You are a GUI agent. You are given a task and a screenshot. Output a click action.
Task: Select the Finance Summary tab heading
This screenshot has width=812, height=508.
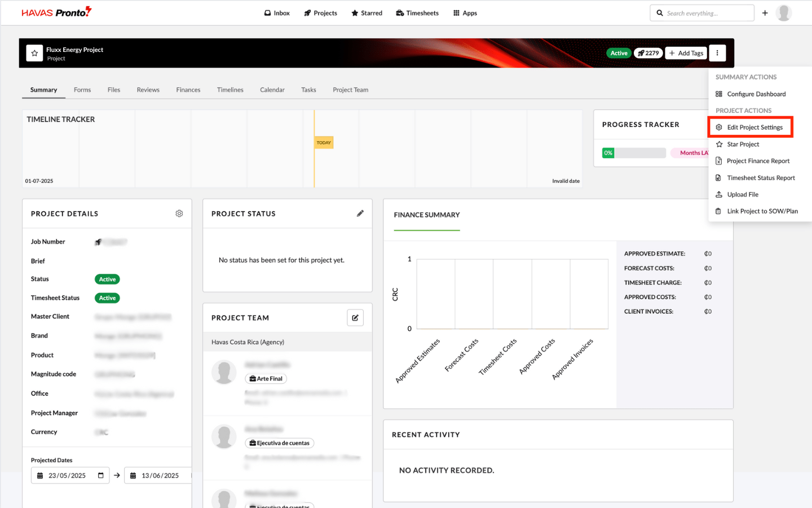(x=427, y=215)
